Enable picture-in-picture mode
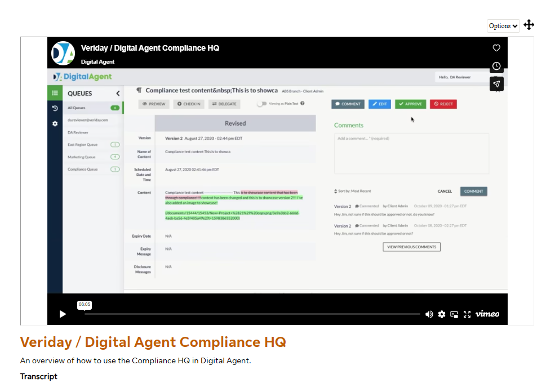Screen dimensions: 555x392 [x=454, y=314]
